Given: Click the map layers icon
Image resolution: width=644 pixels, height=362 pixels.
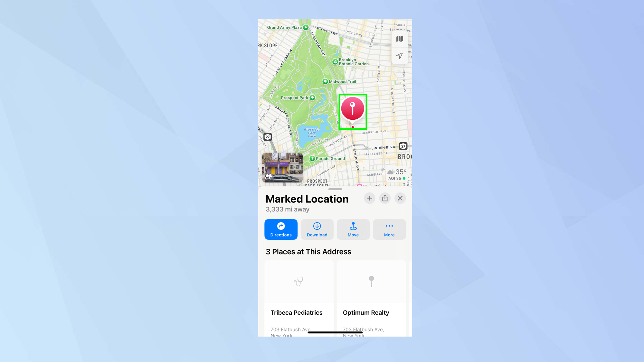Looking at the screenshot, I should pos(399,39).
